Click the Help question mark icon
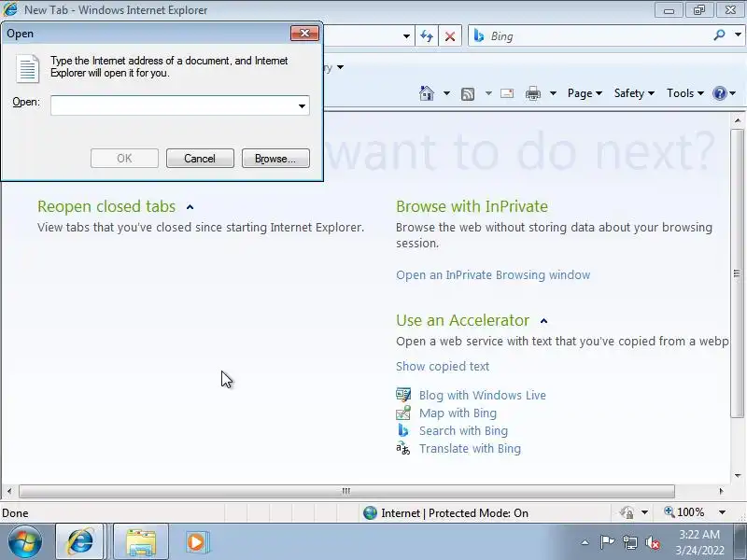Image resolution: width=747 pixels, height=560 pixels. 719,93
